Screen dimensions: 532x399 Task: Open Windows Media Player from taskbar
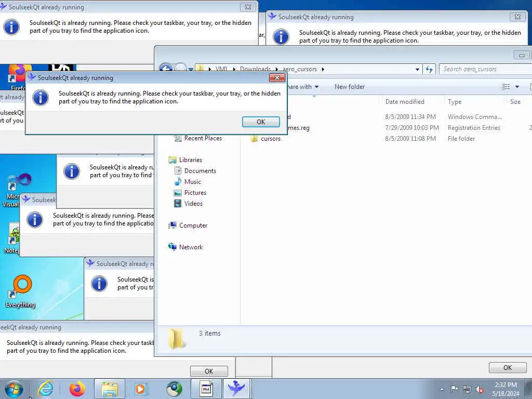click(140, 389)
